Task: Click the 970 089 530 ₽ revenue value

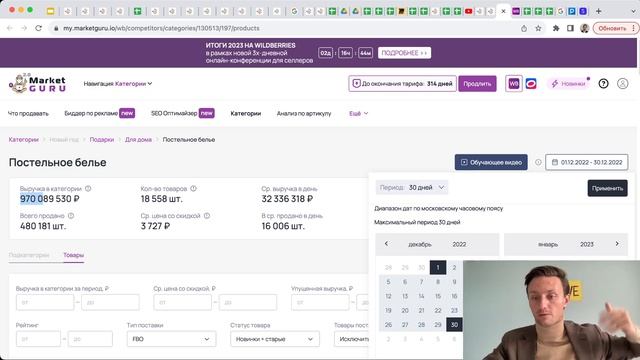Action: [50, 199]
